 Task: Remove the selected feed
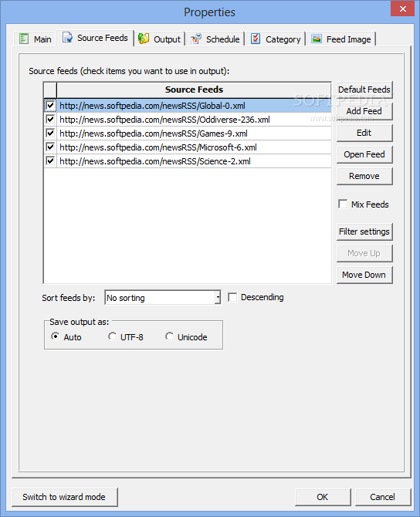point(364,177)
